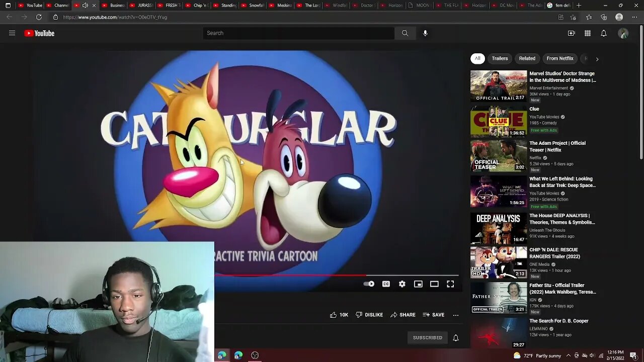Open The Adam Project Official Teaser link
Screen dimensions: 644x362
(557, 146)
